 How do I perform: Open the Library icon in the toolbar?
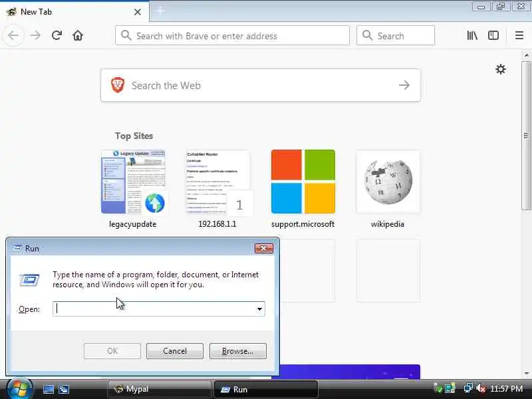472,35
